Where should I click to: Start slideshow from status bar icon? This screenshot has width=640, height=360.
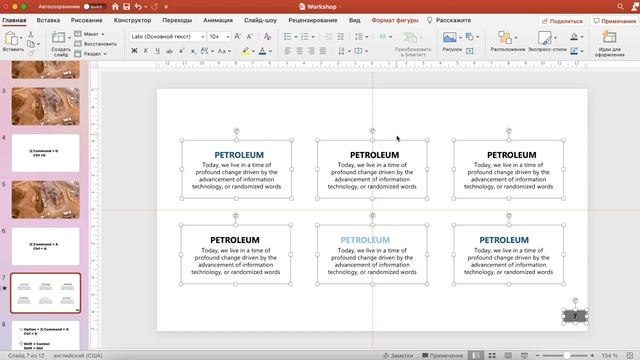tap(524, 356)
